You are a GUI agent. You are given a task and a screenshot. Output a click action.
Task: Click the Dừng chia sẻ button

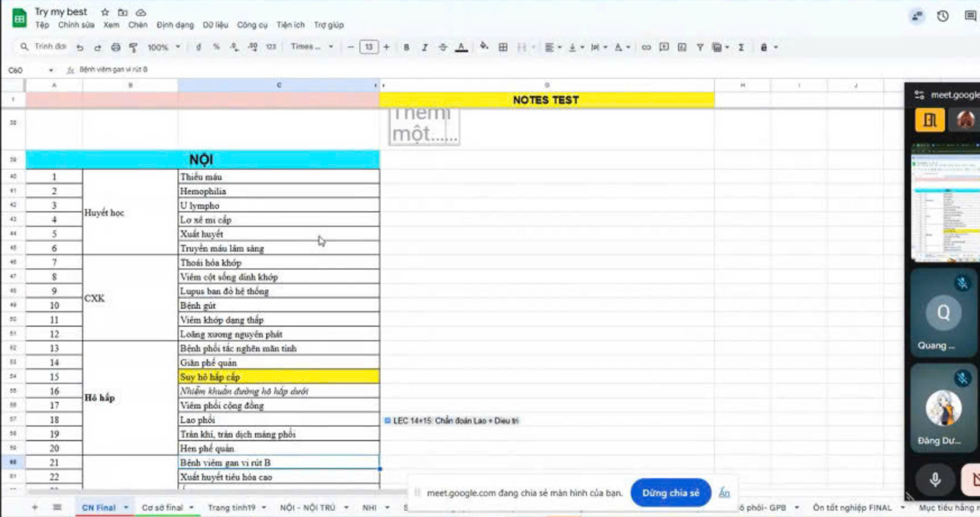tap(670, 493)
